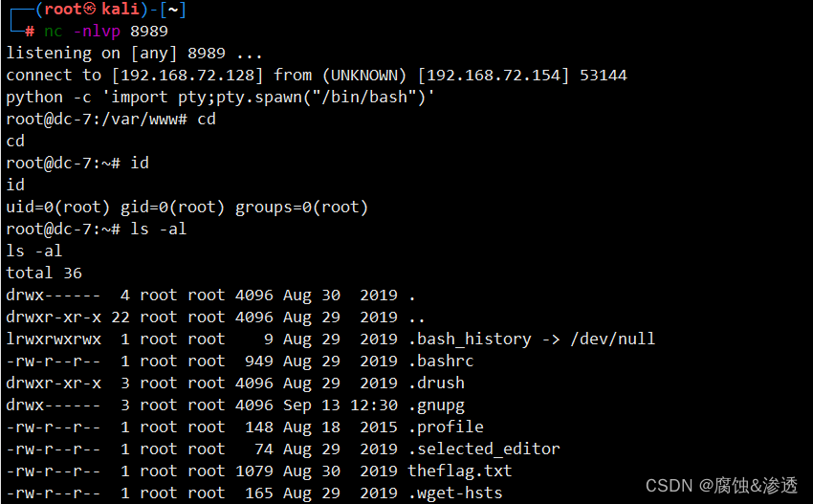Click IP address '192.168.72.154'

(x=494, y=76)
